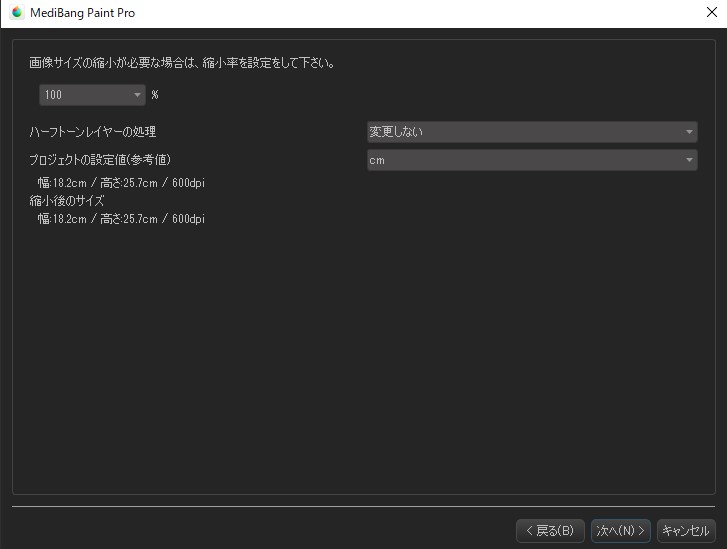Click the scale percentage field showing 100
Viewport: 727px width, 549px height.
(84, 95)
